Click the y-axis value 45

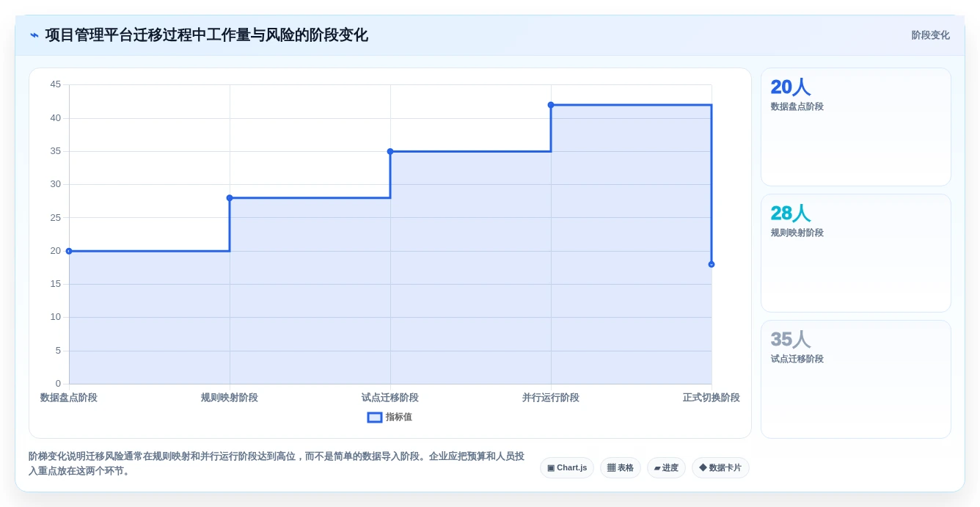coord(56,84)
